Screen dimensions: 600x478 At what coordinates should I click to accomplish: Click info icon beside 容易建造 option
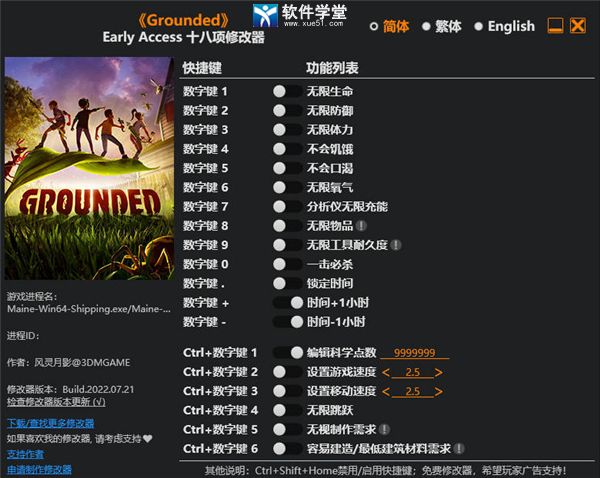[x=459, y=449]
